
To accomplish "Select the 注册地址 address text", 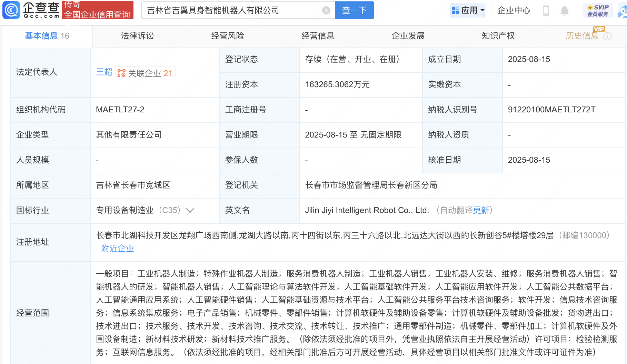I will coord(325,235).
